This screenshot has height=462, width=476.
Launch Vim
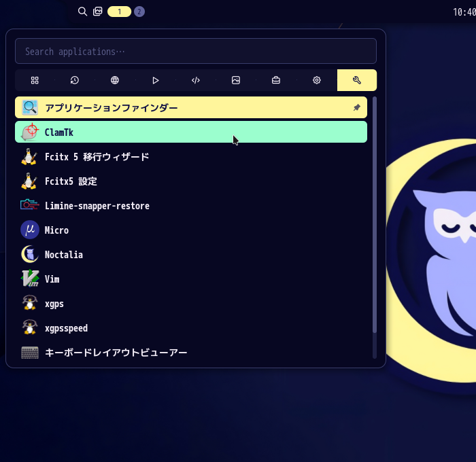click(191, 279)
